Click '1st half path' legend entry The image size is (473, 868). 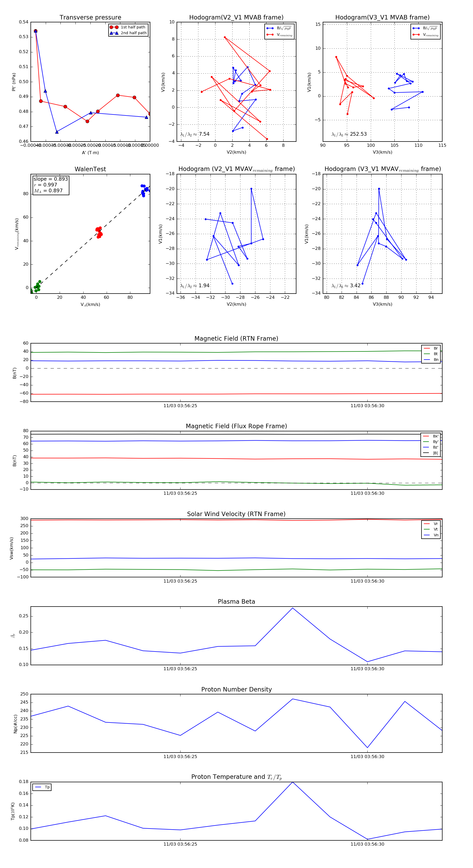(x=128, y=27)
